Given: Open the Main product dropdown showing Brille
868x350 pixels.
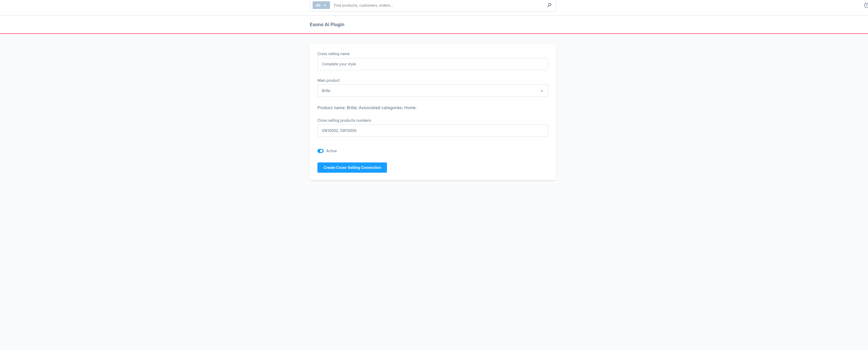Looking at the screenshot, I should (433, 91).
